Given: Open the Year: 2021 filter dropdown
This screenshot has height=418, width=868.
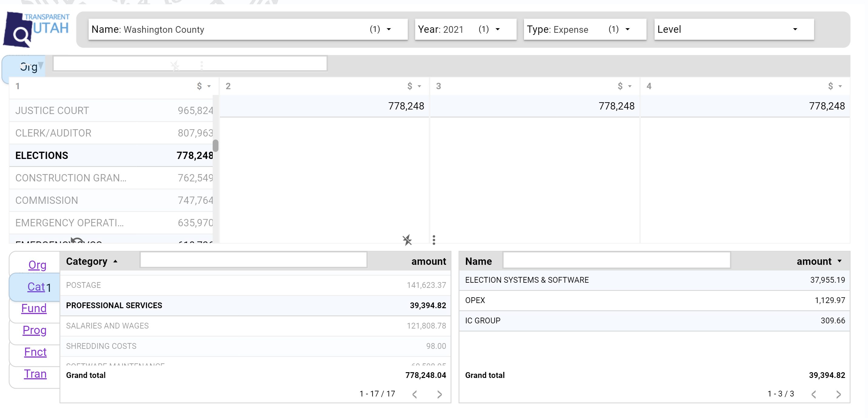Looking at the screenshot, I should coord(465,29).
